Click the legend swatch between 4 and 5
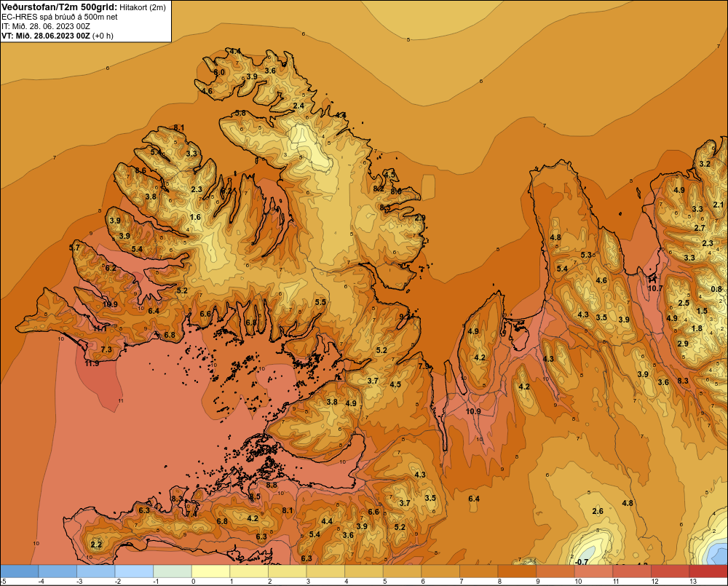 364,571
